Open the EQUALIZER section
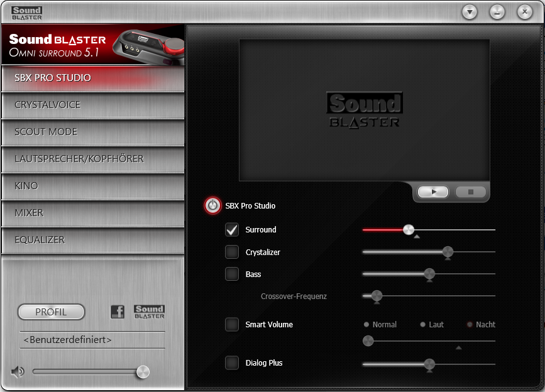Image resolution: width=545 pixels, height=392 pixels. pyautogui.click(x=93, y=240)
